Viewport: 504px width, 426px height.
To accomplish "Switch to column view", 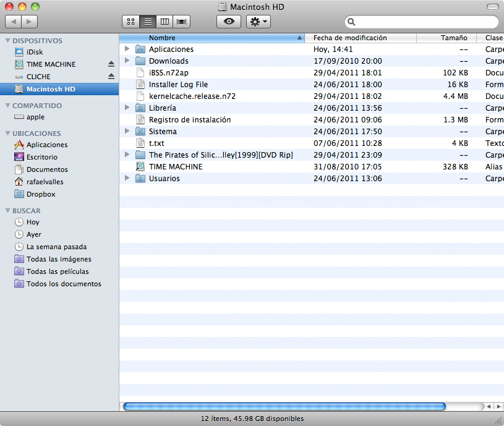I will click(164, 22).
